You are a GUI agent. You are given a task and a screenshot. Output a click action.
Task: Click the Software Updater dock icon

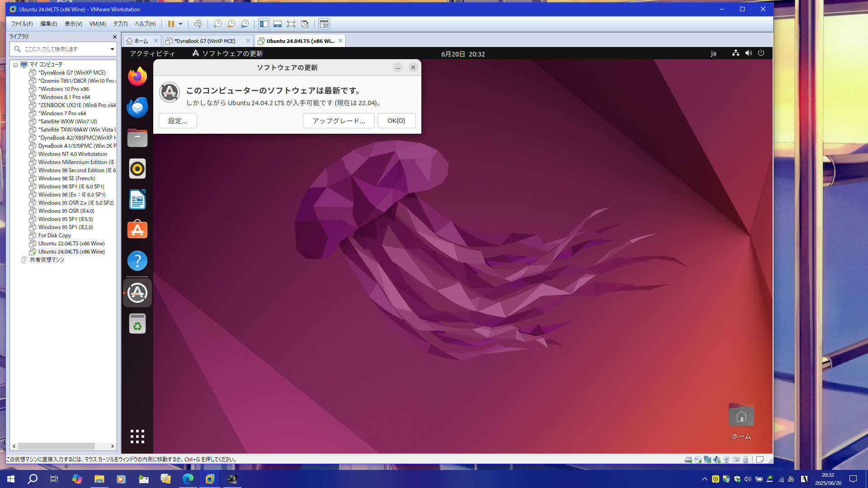pos(137,293)
